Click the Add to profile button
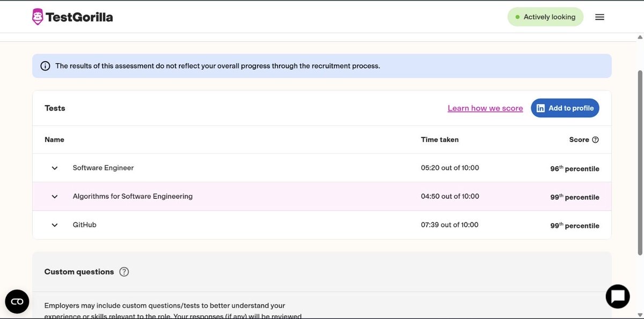 pyautogui.click(x=565, y=108)
